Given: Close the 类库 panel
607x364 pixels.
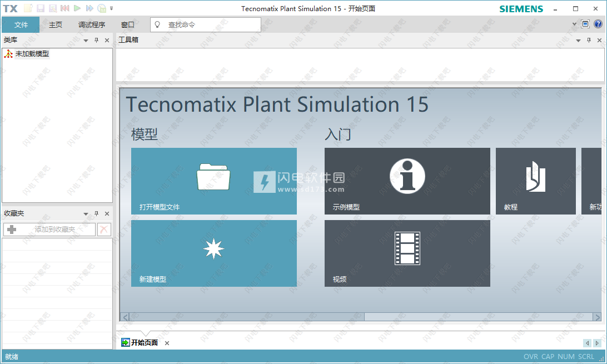Looking at the screenshot, I should pos(107,40).
